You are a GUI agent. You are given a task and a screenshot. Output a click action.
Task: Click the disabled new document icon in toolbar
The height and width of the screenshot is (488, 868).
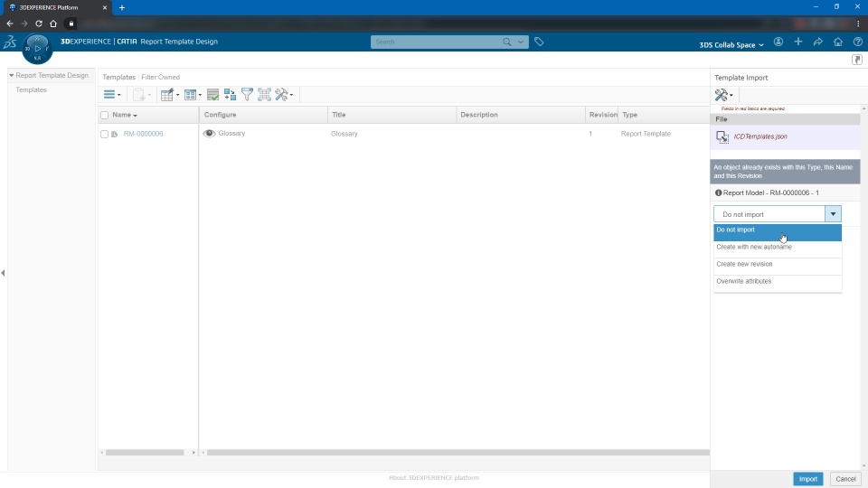tap(139, 95)
